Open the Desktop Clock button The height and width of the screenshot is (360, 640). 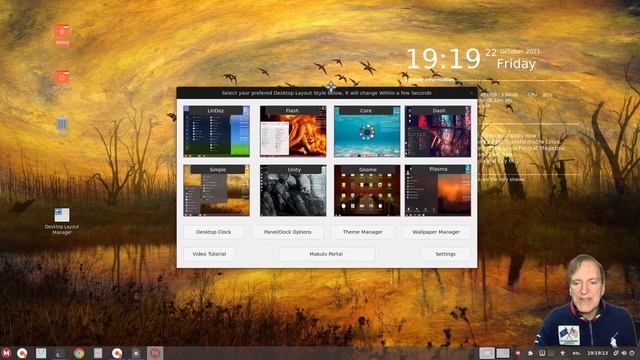(x=213, y=232)
